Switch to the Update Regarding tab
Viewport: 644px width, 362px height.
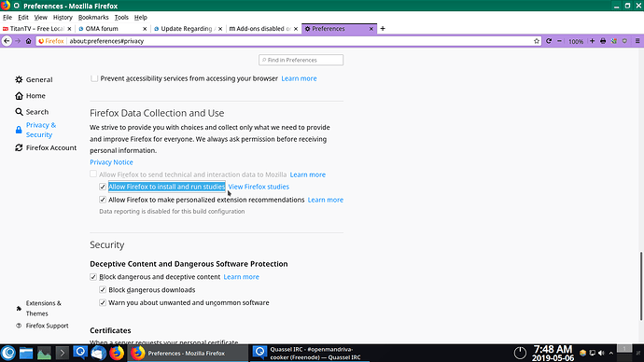point(188,29)
